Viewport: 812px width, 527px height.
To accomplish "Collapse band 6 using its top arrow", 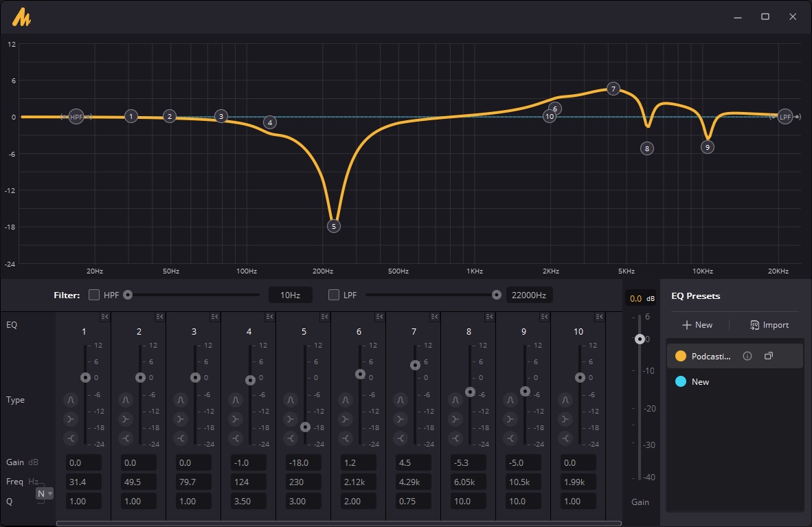I will 379,317.
